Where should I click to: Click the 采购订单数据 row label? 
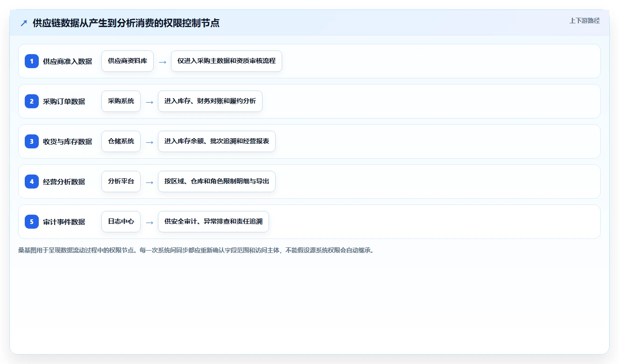pos(64,101)
